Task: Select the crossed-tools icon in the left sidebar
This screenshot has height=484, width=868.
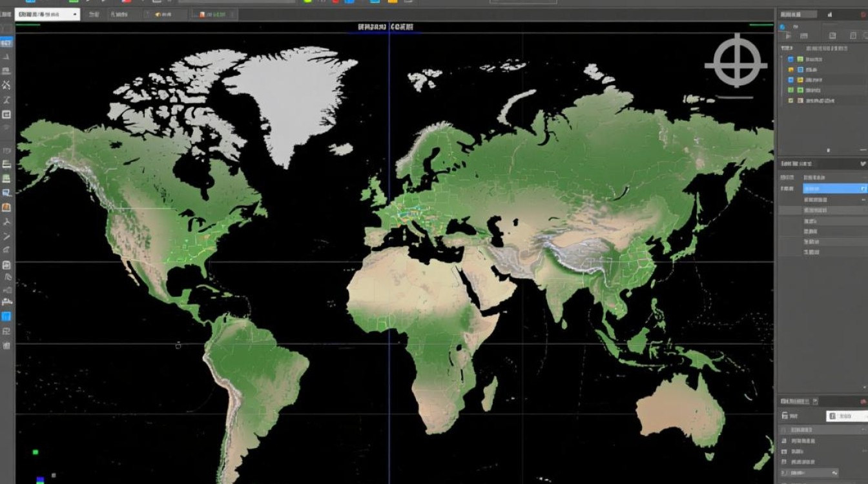Action: click(6, 85)
